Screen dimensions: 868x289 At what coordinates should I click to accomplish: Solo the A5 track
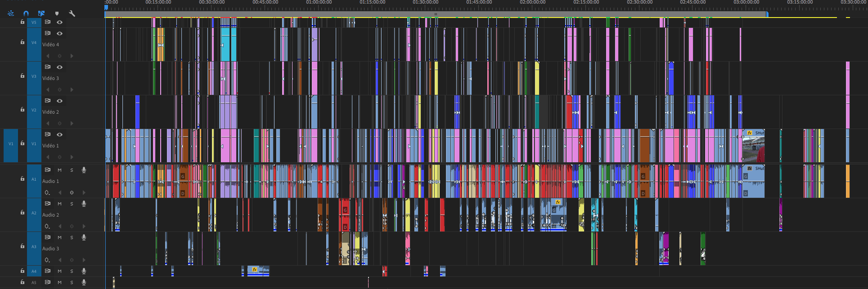pyautogui.click(x=72, y=282)
